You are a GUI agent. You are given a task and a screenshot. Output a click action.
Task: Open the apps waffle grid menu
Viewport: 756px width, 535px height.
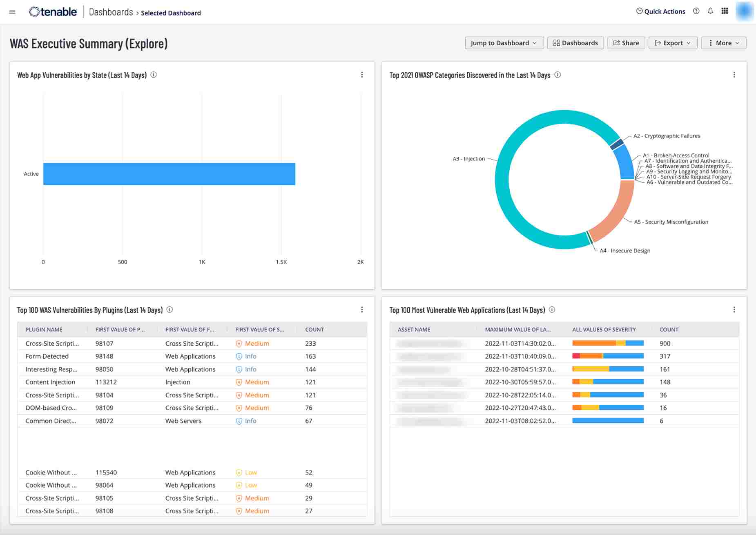pyautogui.click(x=725, y=11)
